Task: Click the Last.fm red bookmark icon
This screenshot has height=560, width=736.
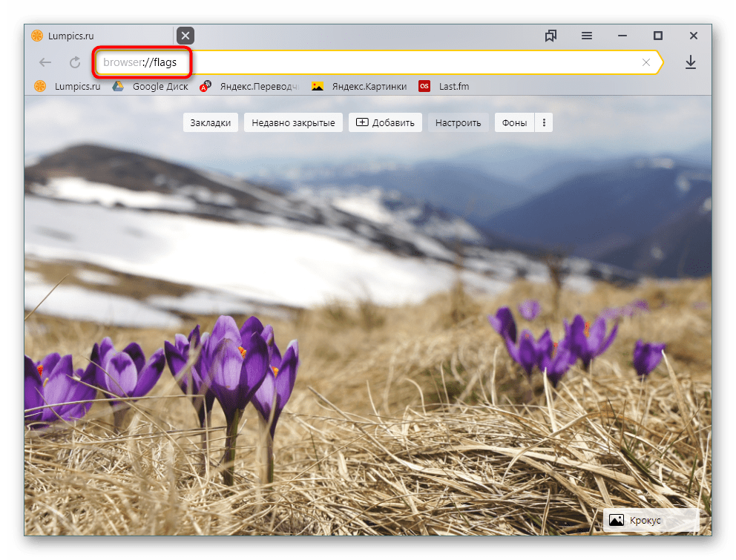Action: 424,86
